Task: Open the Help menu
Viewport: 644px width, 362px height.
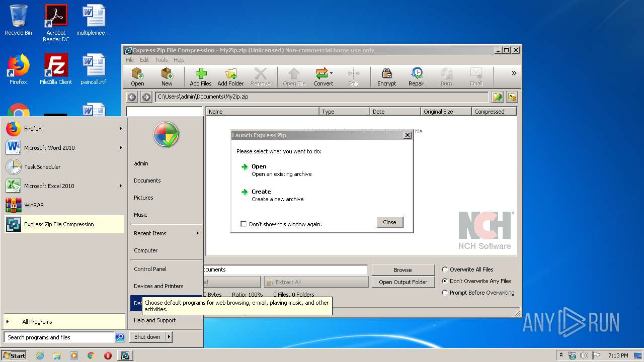Action: pyautogui.click(x=179, y=60)
